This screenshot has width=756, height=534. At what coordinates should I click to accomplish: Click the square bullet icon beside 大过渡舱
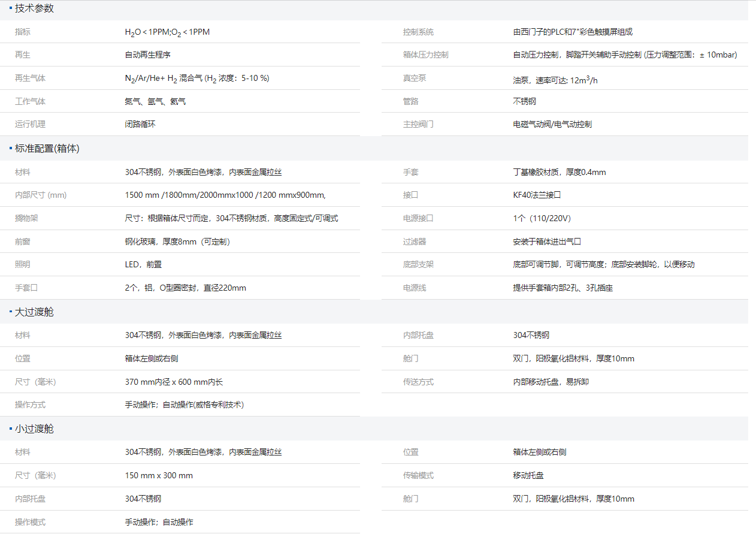pos(11,310)
